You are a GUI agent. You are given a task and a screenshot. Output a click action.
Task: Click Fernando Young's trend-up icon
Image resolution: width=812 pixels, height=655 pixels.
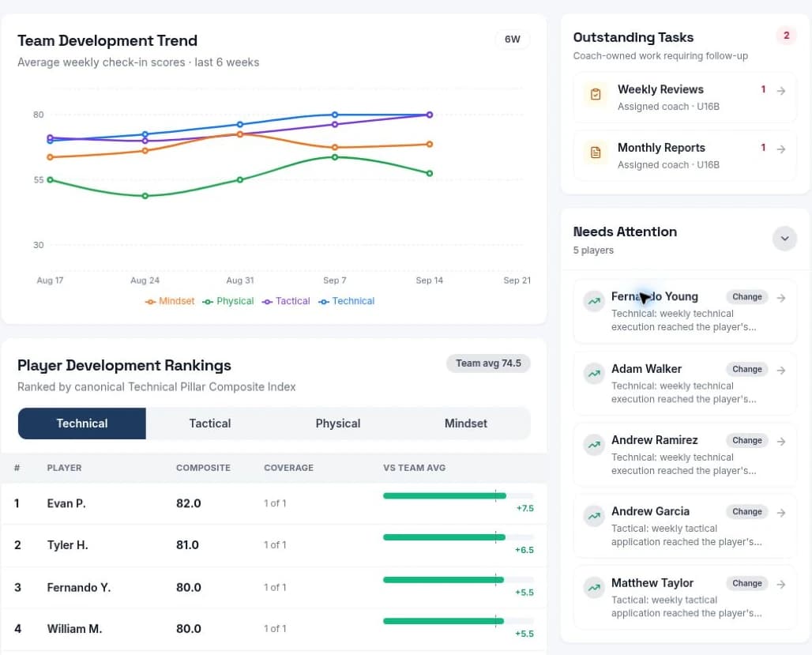(x=594, y=300)
